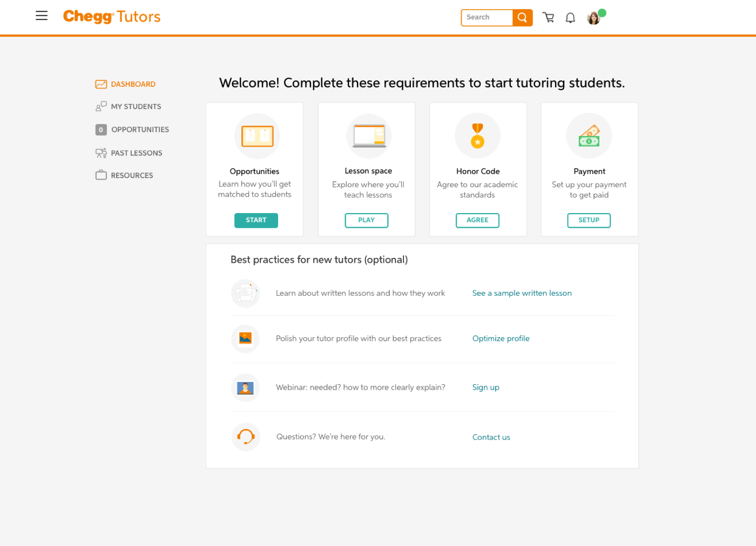Image resolution: width=756 pixels, height=546 pixels.
Task: Click 'Webinar: needed? how to more clearly explain?'
Action: [361, 387]
